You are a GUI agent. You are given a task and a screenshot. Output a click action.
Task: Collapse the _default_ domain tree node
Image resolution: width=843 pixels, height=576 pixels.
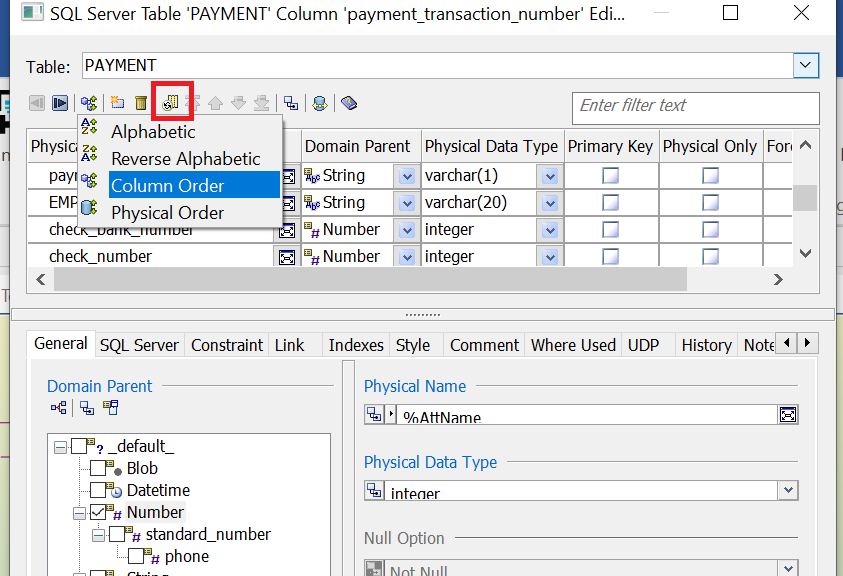(x=61, y=446)
